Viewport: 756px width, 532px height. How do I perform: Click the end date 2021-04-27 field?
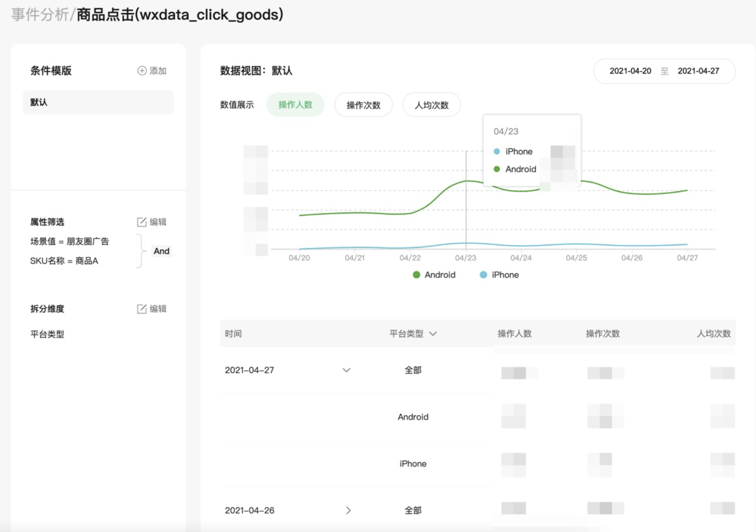tap(698, 71)
